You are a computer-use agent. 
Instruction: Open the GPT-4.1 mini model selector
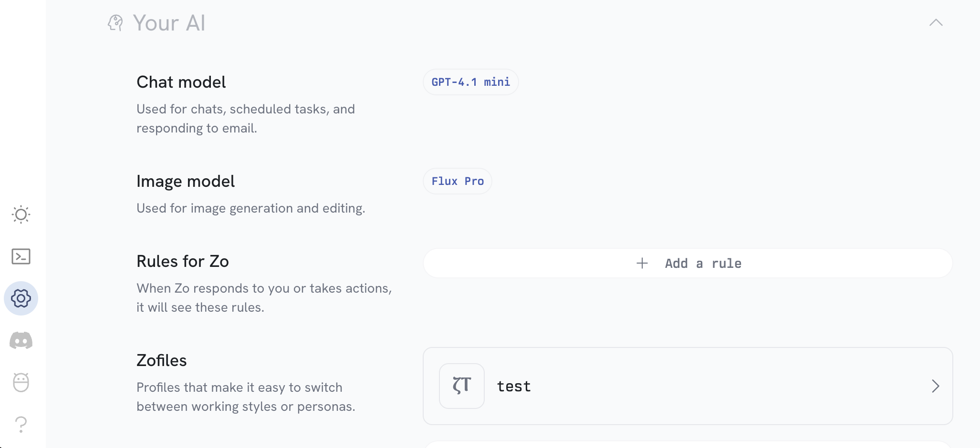(x=471, y=82)
